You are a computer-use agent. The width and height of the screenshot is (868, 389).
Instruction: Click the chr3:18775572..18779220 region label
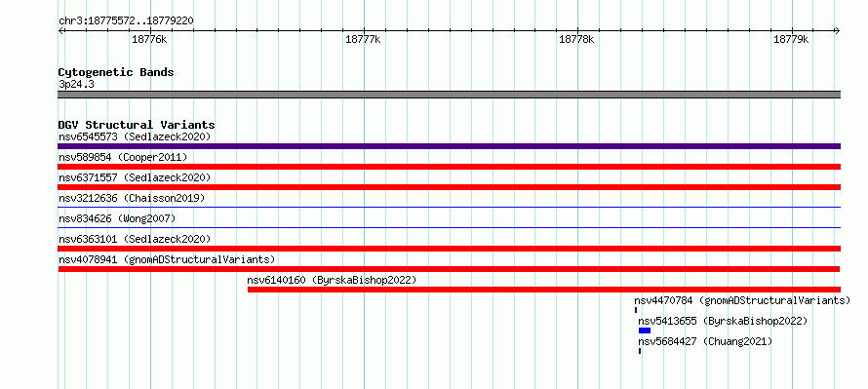pos(126,21)
